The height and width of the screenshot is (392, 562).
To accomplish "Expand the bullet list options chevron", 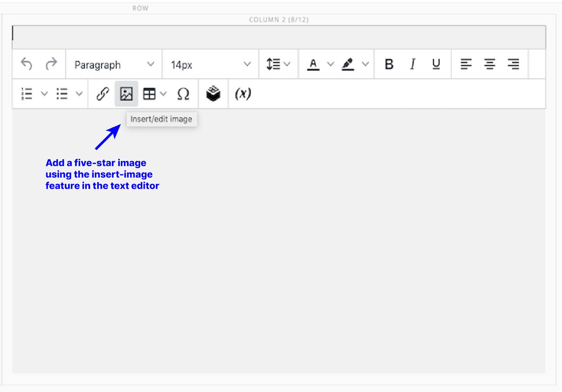I will pos(79,94).
